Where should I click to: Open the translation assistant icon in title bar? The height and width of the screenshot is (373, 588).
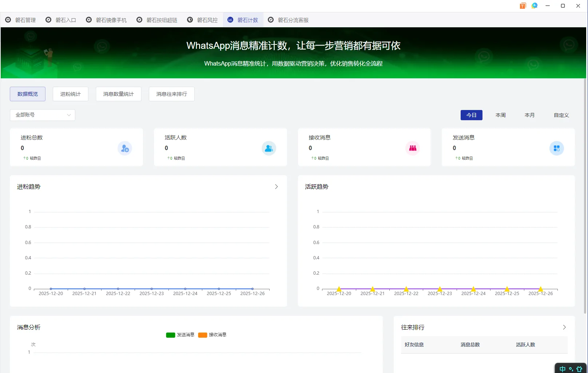(535, 5)
